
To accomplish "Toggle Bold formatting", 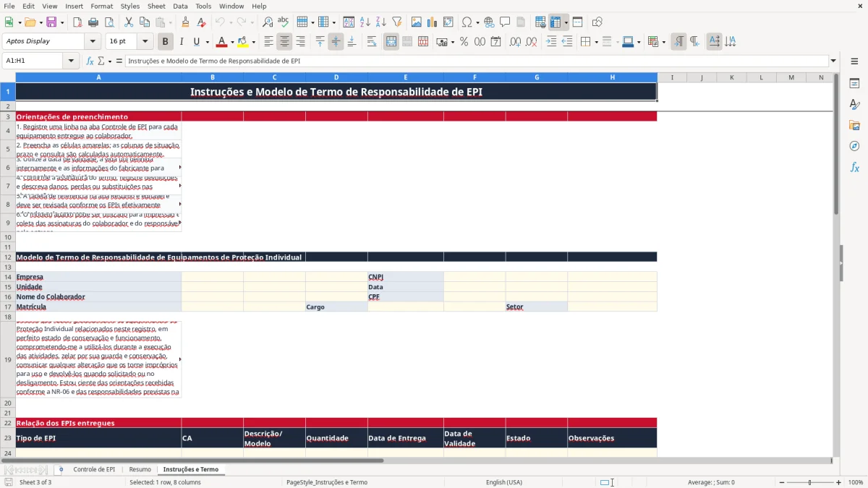I will point(165,42).
